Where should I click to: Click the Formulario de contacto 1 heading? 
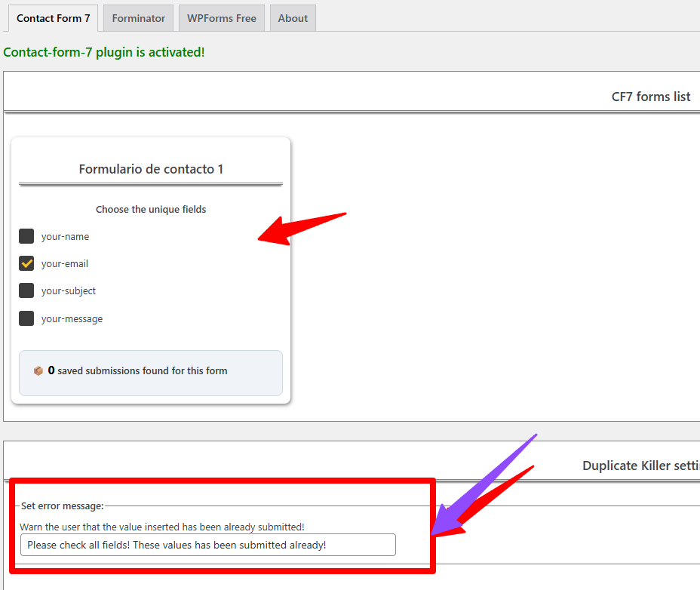coord(151,169)
